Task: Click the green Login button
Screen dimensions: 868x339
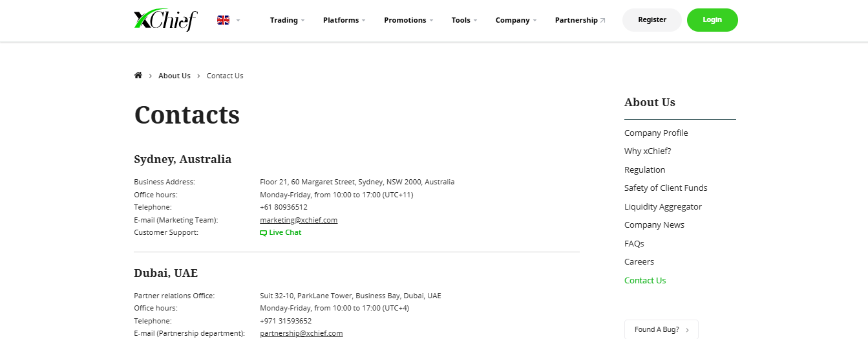Action: 712,20
